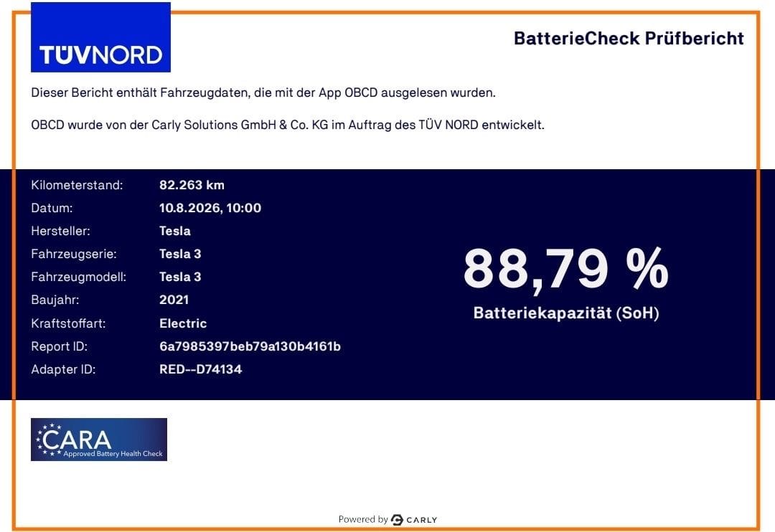Click the Powered by text
This screenshot has width=775, height=532.
click(363, 520)
